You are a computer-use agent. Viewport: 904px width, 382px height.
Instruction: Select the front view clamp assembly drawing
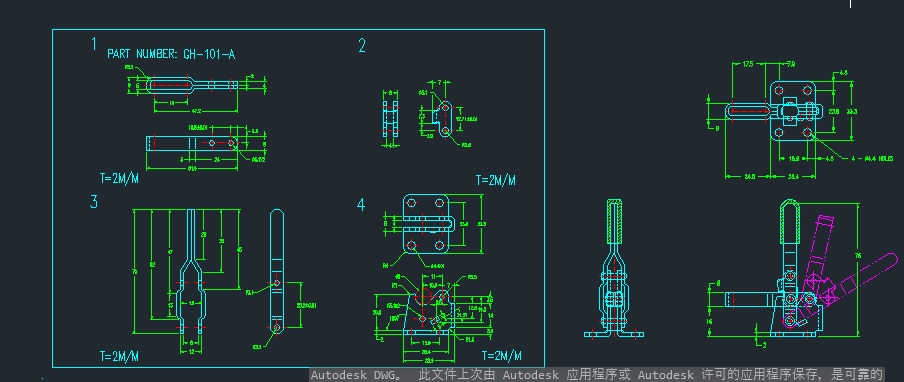click(613, 268)
